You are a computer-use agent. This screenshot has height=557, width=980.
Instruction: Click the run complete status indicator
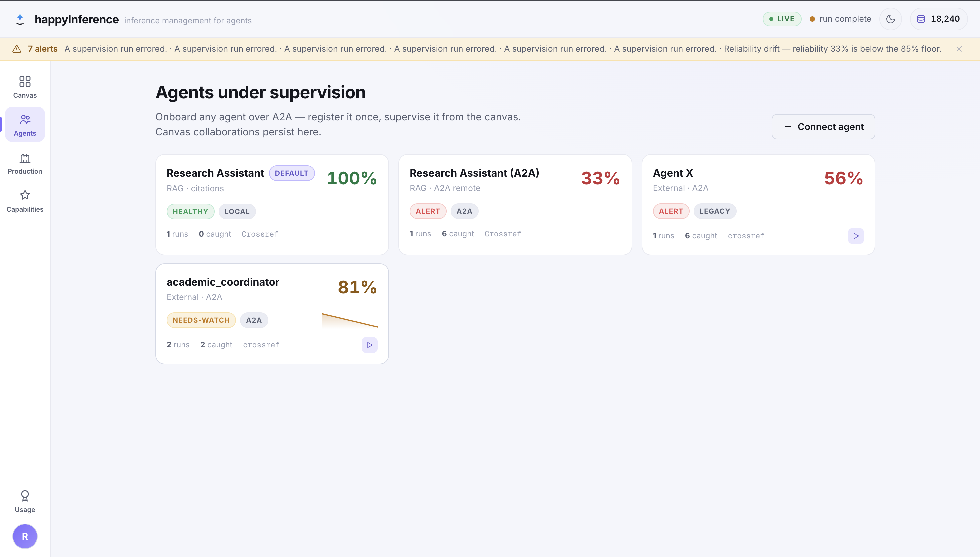[840, 19]
